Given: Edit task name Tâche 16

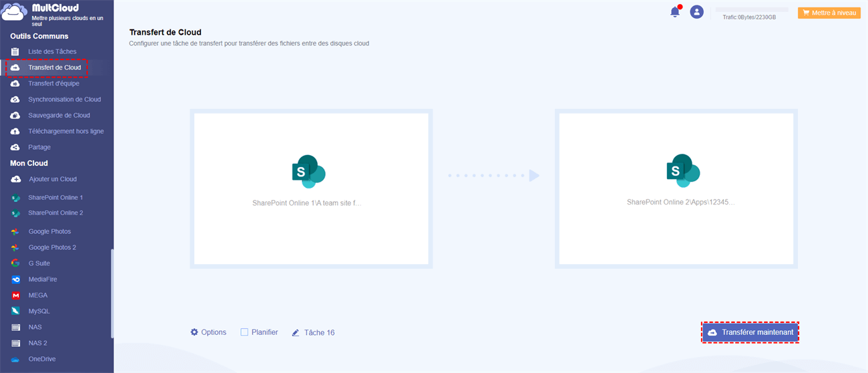Looking at the screenshot, I should tap(319, 332).
